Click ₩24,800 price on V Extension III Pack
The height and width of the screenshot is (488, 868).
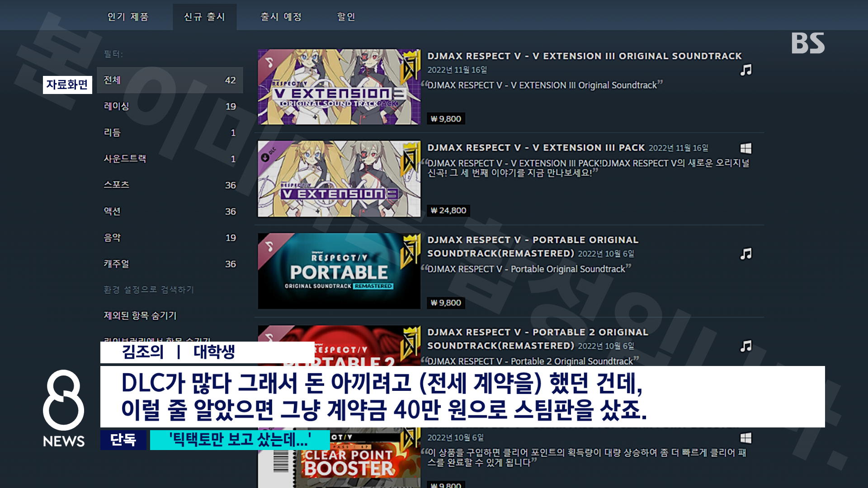click(x=448, y=211)
